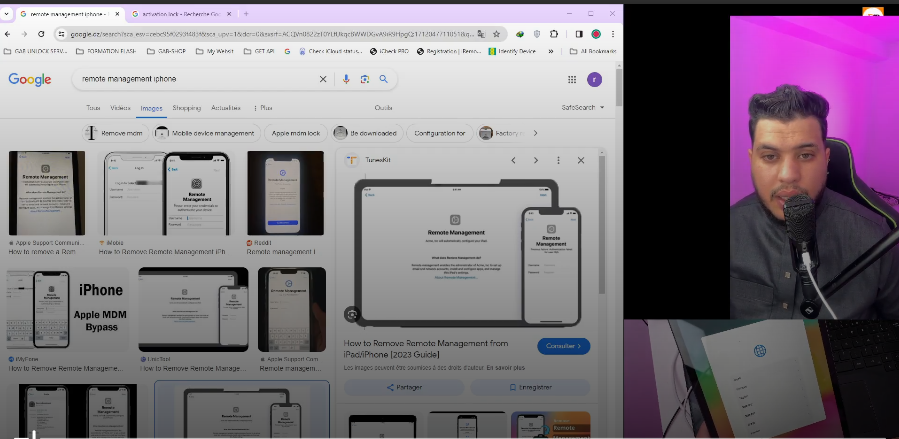899x439 pixels.
Task: Open the Outils search tools
Action: coord(384,108)
